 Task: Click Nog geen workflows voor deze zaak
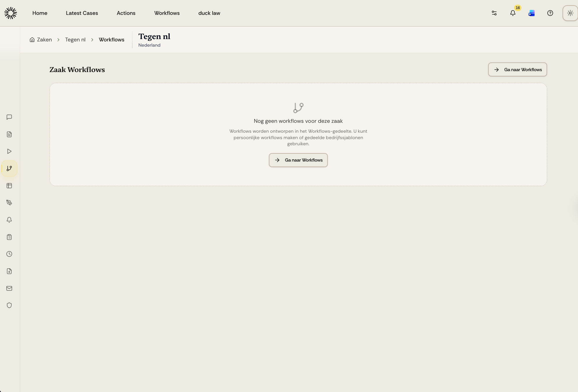(298, 121)
